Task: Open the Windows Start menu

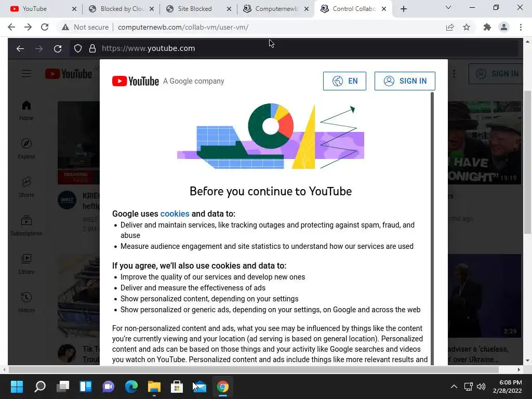Action: [x=17, y=387]
